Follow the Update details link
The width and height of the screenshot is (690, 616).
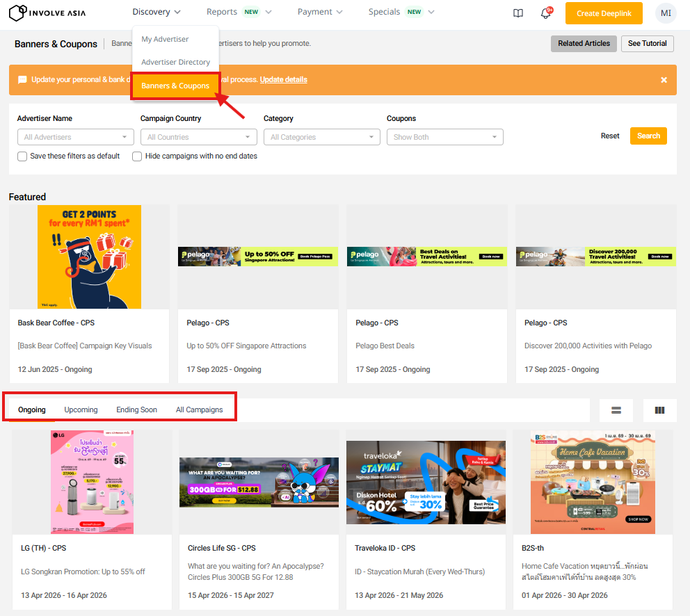[x=283, y=79]
